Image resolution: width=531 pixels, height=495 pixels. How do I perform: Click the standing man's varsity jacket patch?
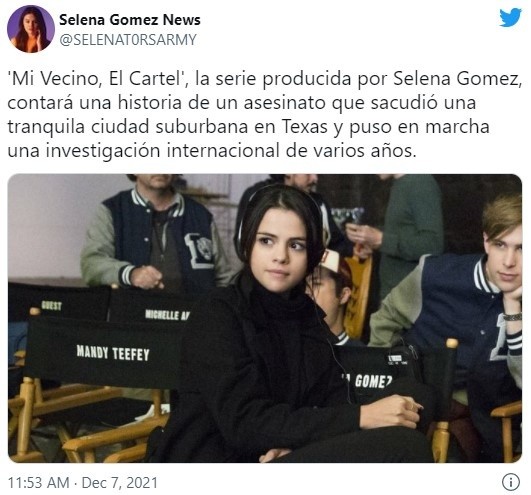pyautogui.click(x=199, y=251)
